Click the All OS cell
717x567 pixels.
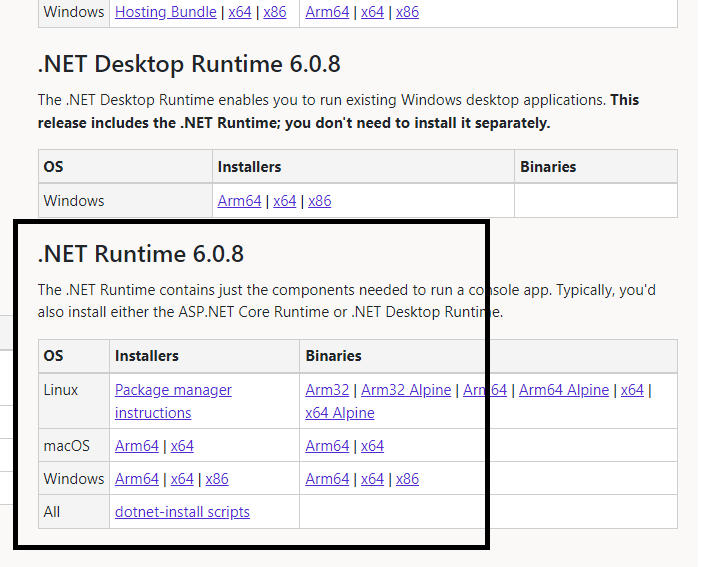pos(74,512)
